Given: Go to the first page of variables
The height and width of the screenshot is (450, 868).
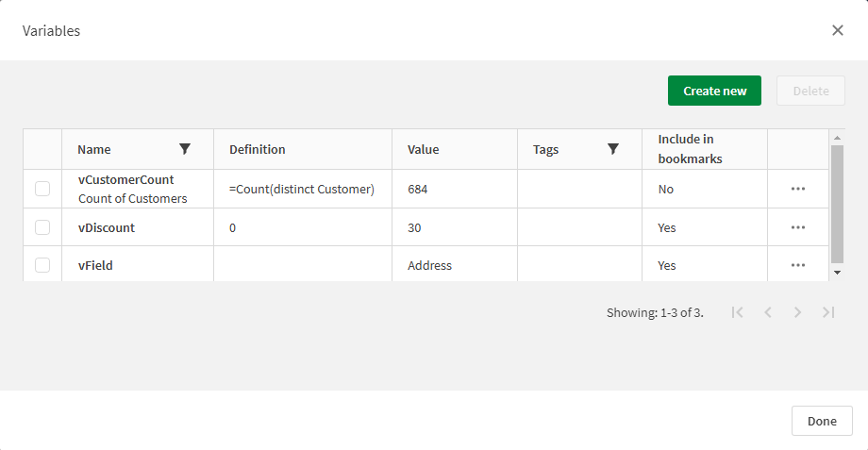Looking at the screenshot, I should (x=738, y=312).
